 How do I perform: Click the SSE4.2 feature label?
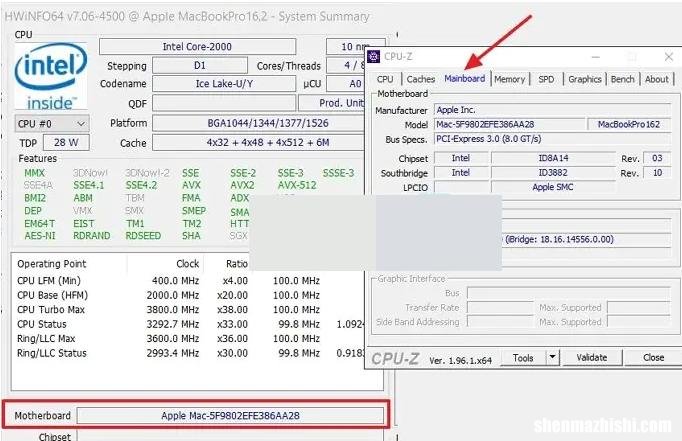click(141, 185)
